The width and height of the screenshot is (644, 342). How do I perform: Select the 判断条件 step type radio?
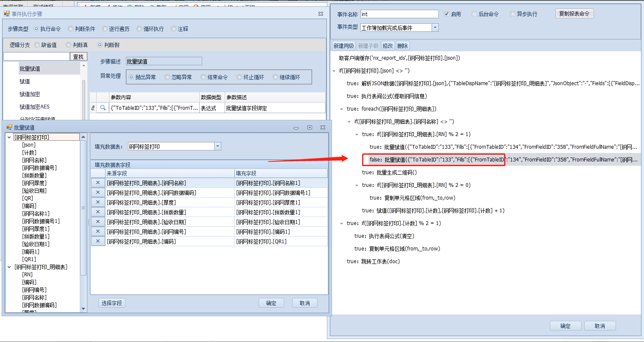pos(71,29)
